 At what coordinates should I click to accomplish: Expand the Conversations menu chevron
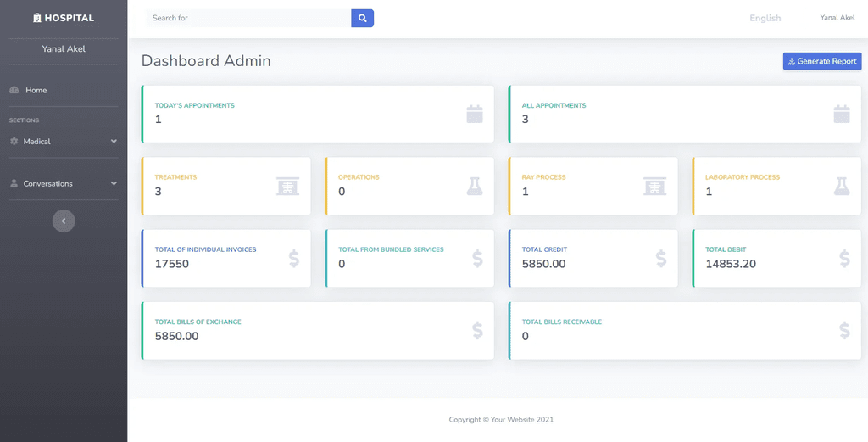114,183
